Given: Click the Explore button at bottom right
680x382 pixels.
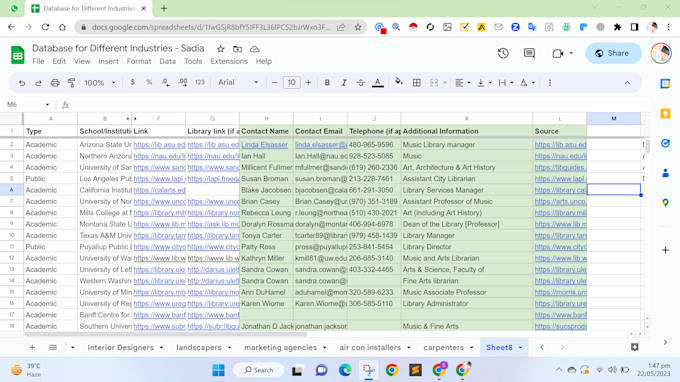Looking at the screenshot, I should click(634, 347).
